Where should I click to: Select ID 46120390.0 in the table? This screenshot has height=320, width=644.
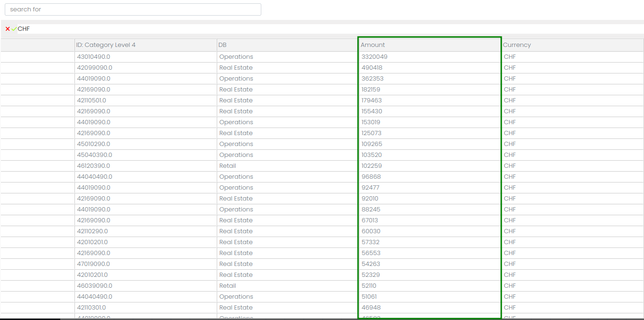tap(93, 166)
